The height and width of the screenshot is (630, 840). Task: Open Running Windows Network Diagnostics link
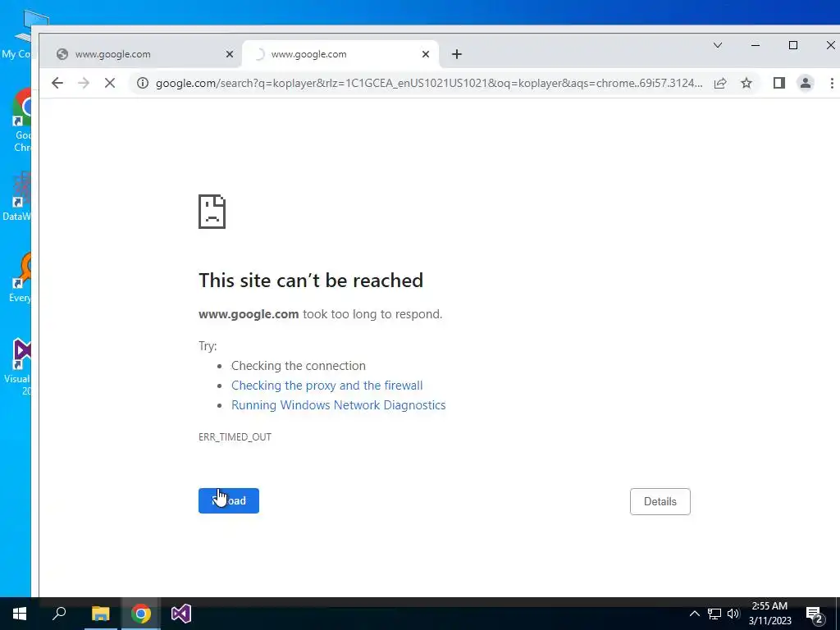[x=339, y=405]
